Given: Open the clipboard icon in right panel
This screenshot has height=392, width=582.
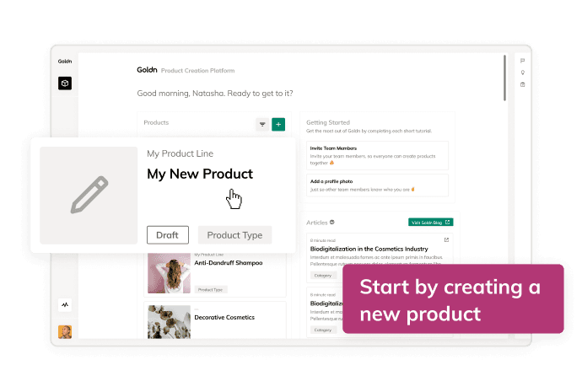Looking at the screenshot, I should pos(523,84).
